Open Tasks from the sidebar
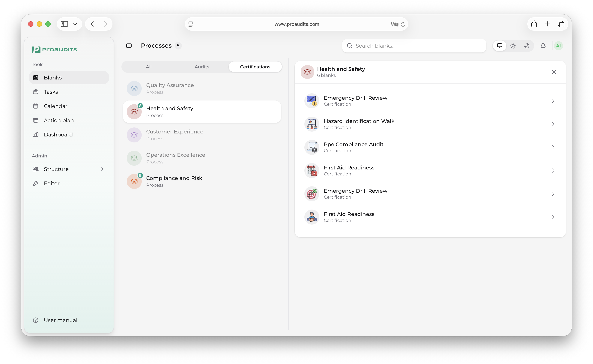Viewport: 593px width, 364px height. (69, 92)
